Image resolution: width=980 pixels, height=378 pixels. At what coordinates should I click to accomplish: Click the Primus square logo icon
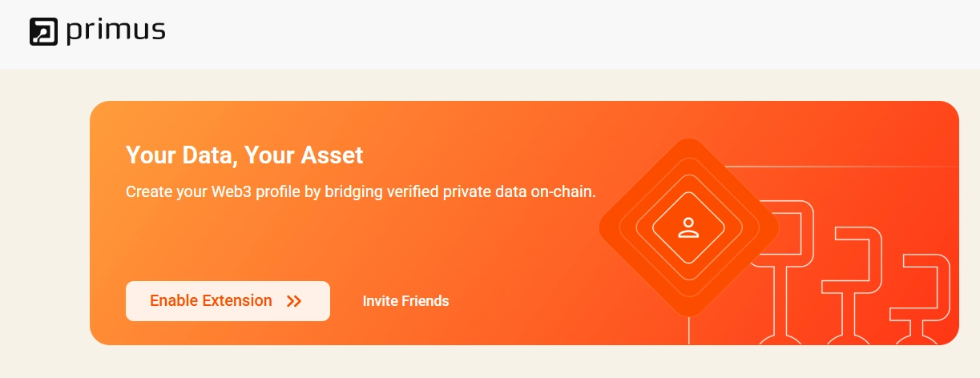43,31
